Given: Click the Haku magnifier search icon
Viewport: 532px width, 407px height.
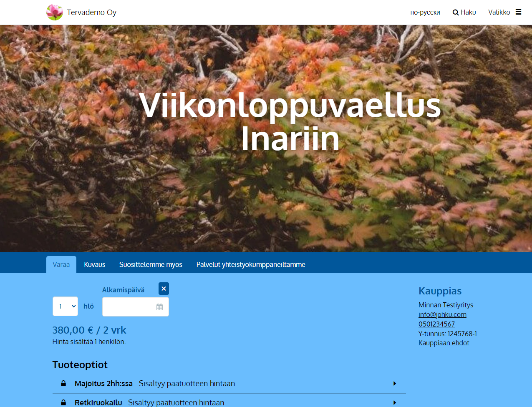Looking at the screenshot, I should (456, 13).
